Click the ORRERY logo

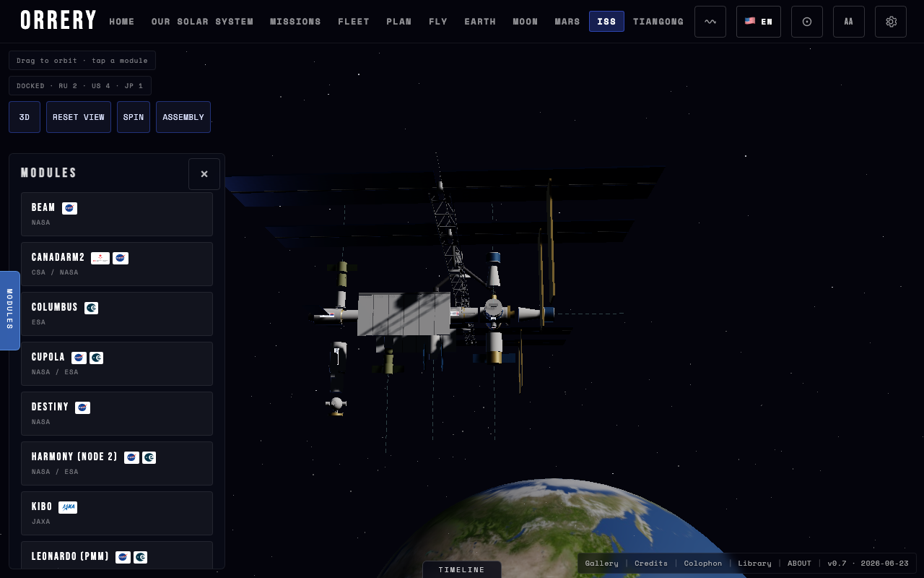click(58, 20)
